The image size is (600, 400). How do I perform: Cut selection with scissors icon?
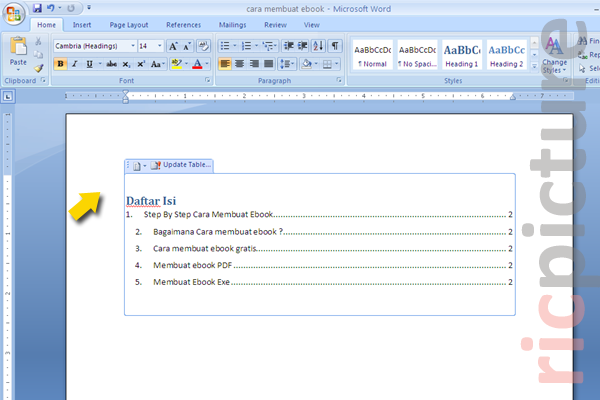click(38, 41)
